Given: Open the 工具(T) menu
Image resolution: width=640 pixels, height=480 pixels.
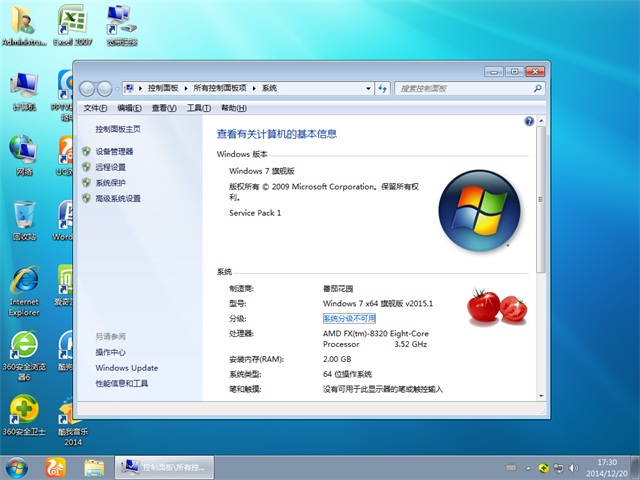Looking at the screenshot, I should click(x=198, y=108).
